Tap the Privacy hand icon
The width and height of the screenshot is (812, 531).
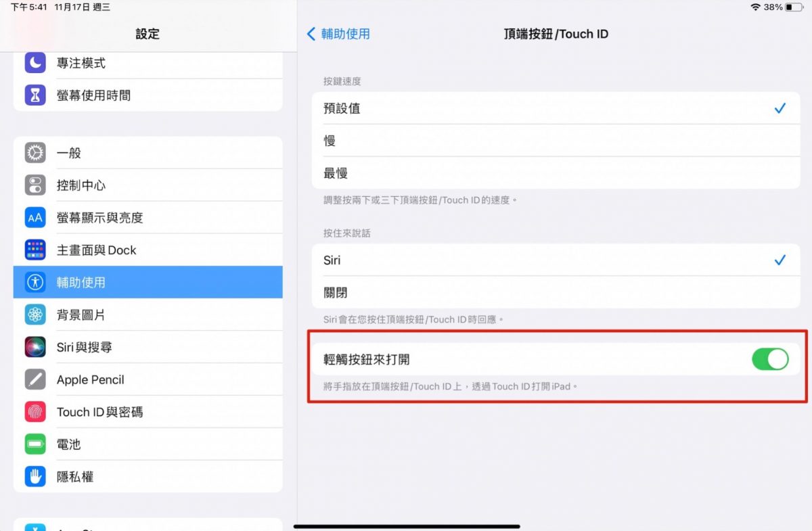click(35, 477)
